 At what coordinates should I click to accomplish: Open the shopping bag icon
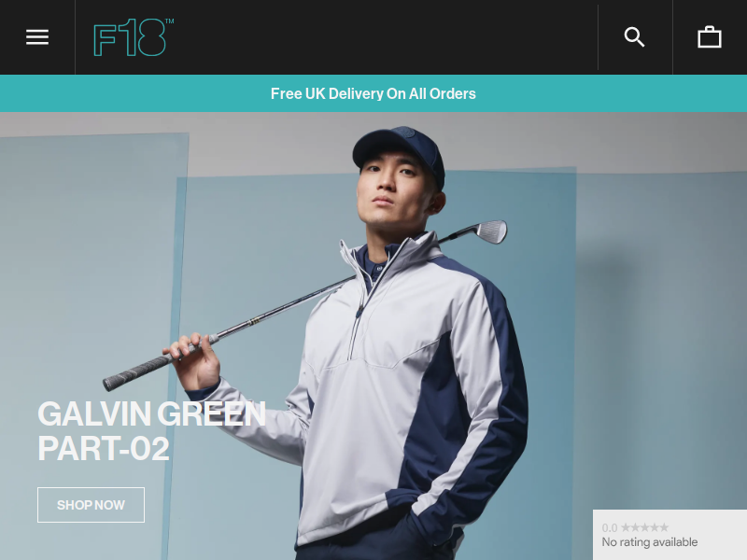(710, 37)
